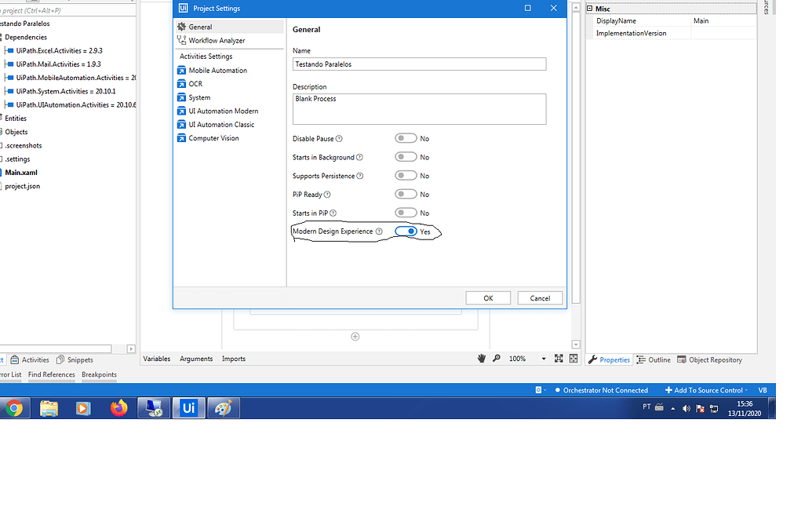The width and height of the screenshot is (812, 507).
Task: Select the Computer Vision settings icon
Action: tap(183, 138)
